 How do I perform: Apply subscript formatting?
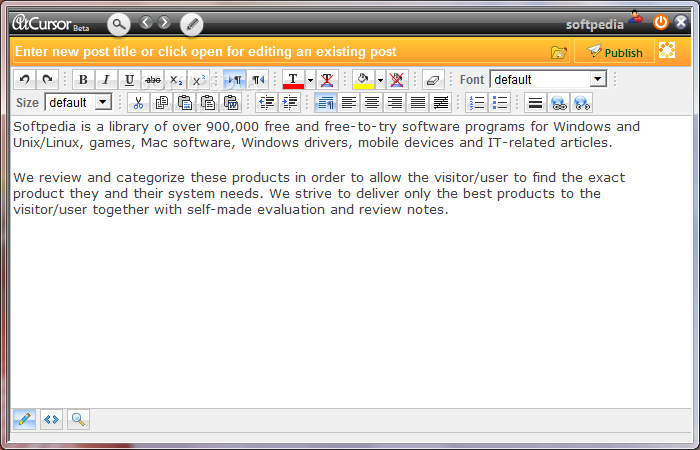tap(176, 80)
